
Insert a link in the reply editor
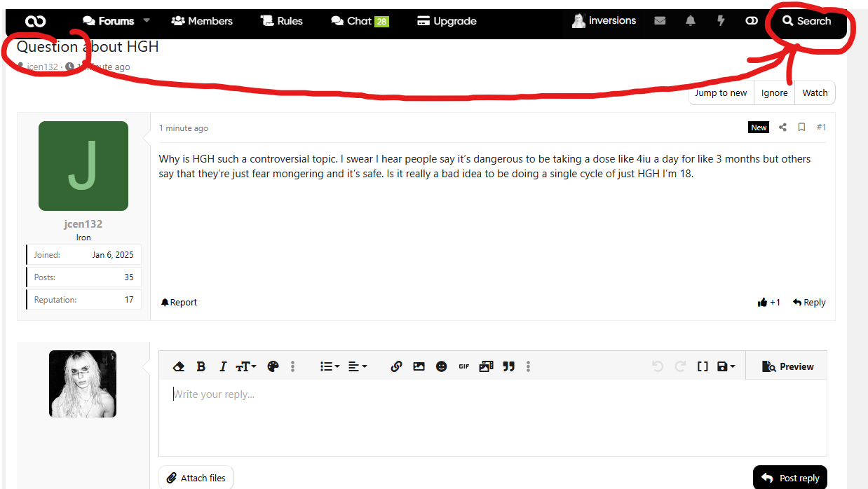pos(396,366)
